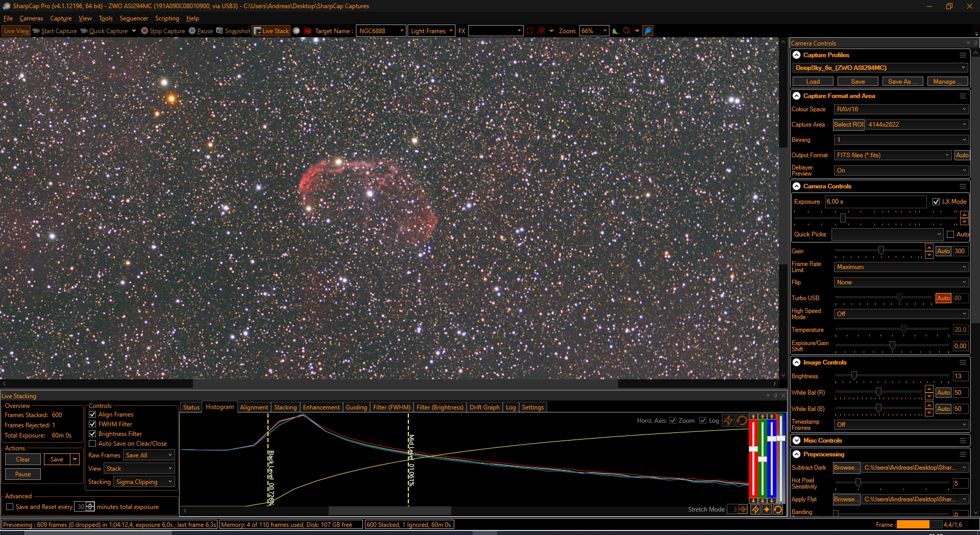The width and height of the screenshot is (980, 535).
Task: Click the star icon beside Stretch Mode
Action: [767, 509]
